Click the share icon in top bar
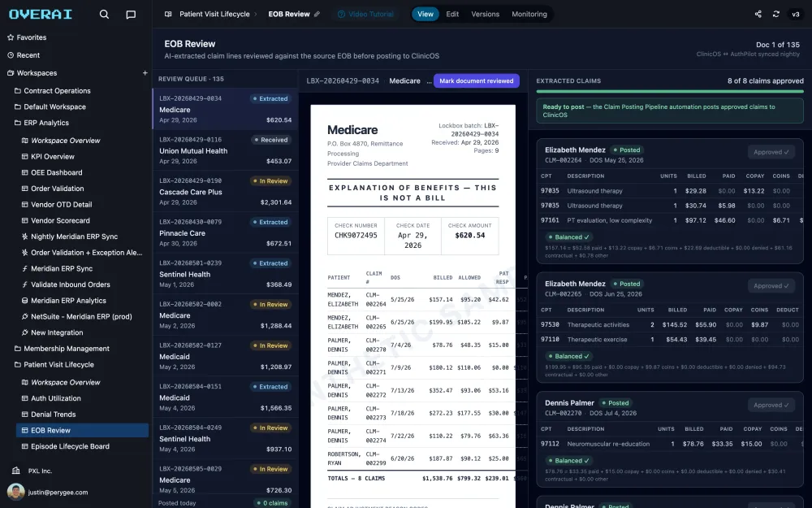The image size is (812, 508). click(758, 14)
